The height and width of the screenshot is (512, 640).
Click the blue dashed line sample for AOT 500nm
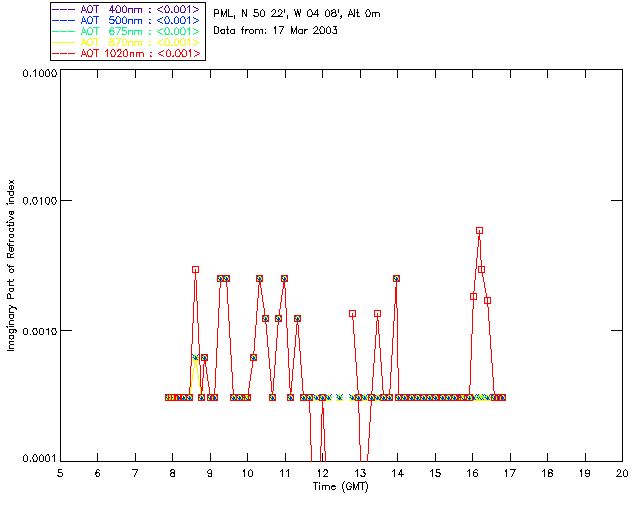pyautogui.click(x=64, y=20)
